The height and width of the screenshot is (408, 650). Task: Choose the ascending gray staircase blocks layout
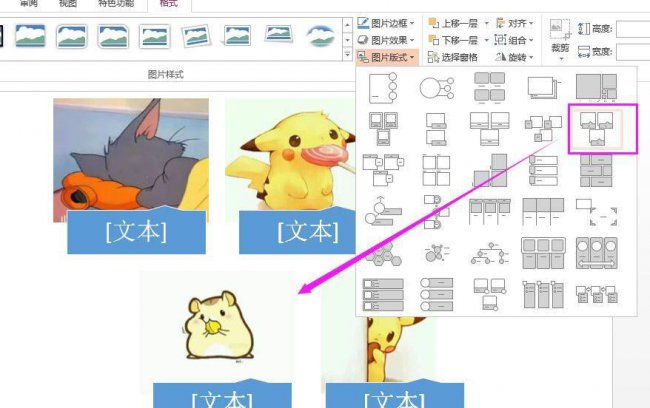click(490, 170)
